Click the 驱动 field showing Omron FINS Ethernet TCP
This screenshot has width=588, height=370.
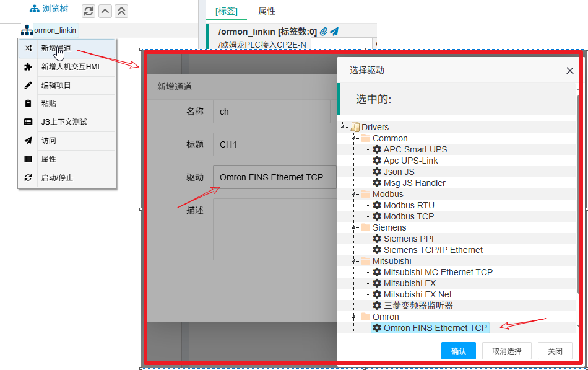275,177
